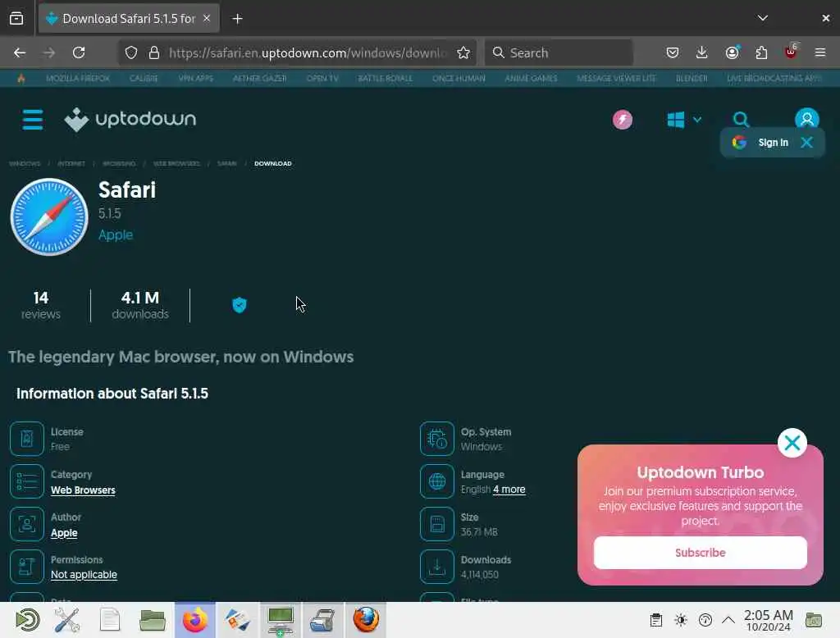This screenshot has width=840, height=638.
Task: Click the Language globe icon
Action: click(437, 481)
